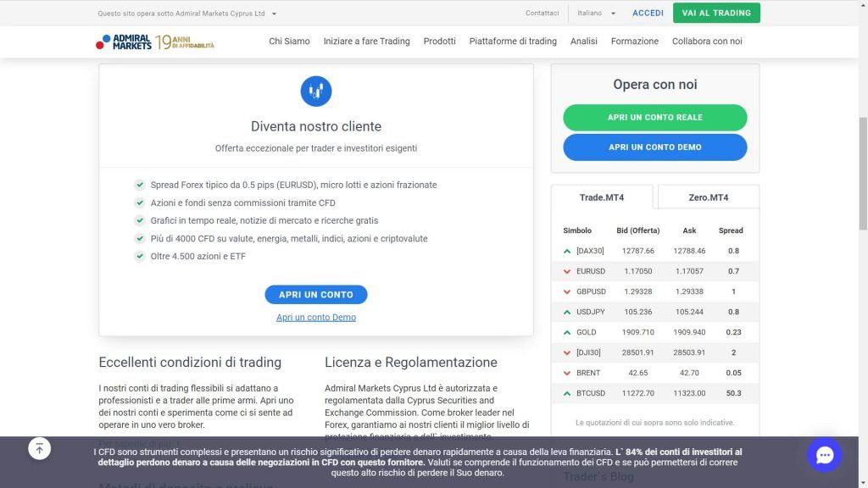
Task: Open the Collabora con noi menu
Action: [707, 41]
